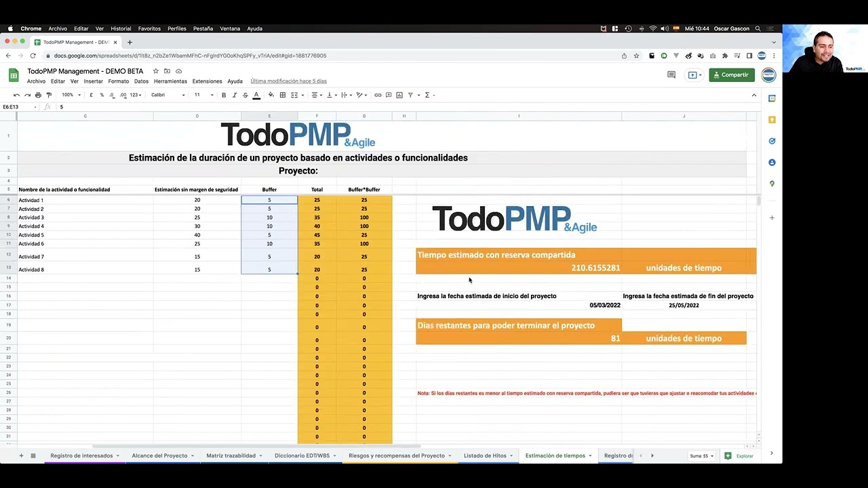Open the font size 11 dropdown
868x488 pixels.
[x=203, y=95]
